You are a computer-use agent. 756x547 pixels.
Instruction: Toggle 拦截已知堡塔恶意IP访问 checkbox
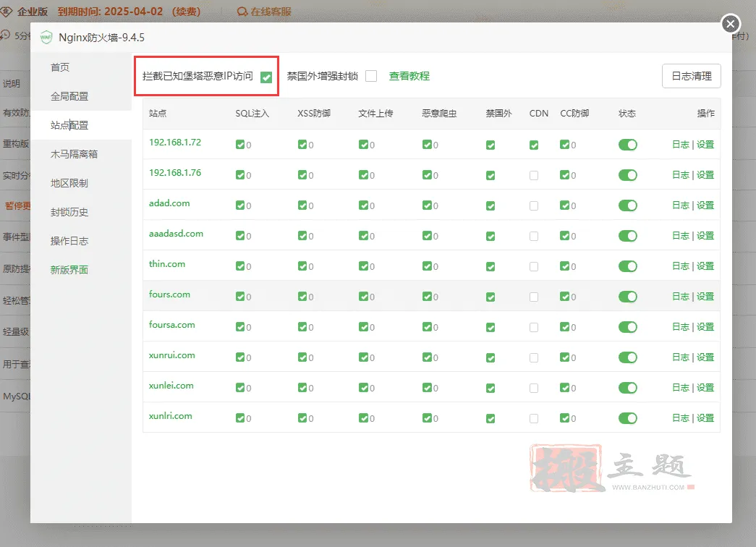266,77
